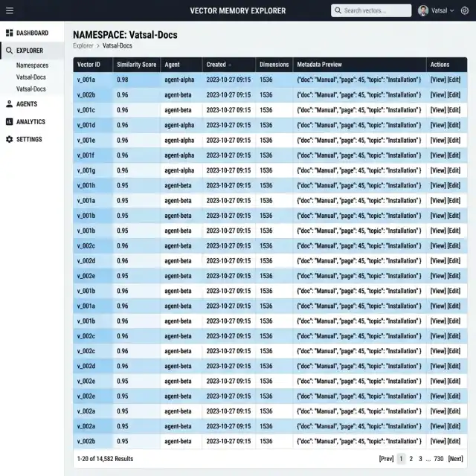Screen dimensions: 476x476
Task: Click agent-alpha in the v_001d row
Action: click(179, 126)
